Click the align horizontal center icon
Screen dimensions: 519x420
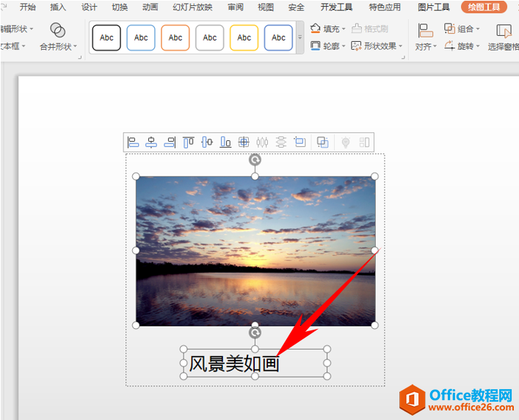151,142
